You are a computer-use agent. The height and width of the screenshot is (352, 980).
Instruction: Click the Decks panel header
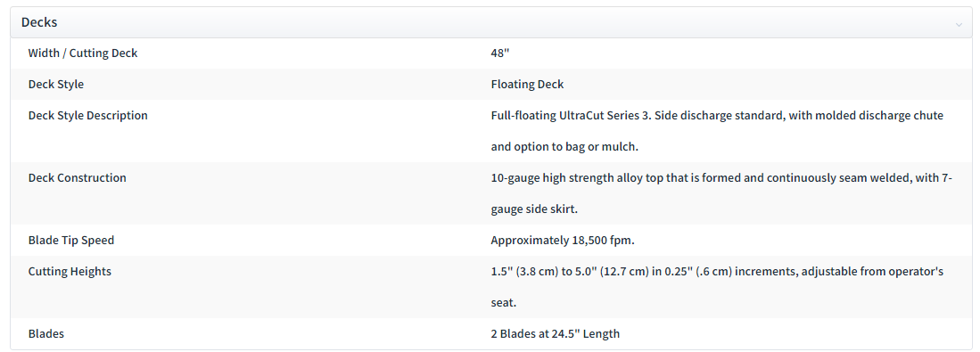[x=490, y=22]
